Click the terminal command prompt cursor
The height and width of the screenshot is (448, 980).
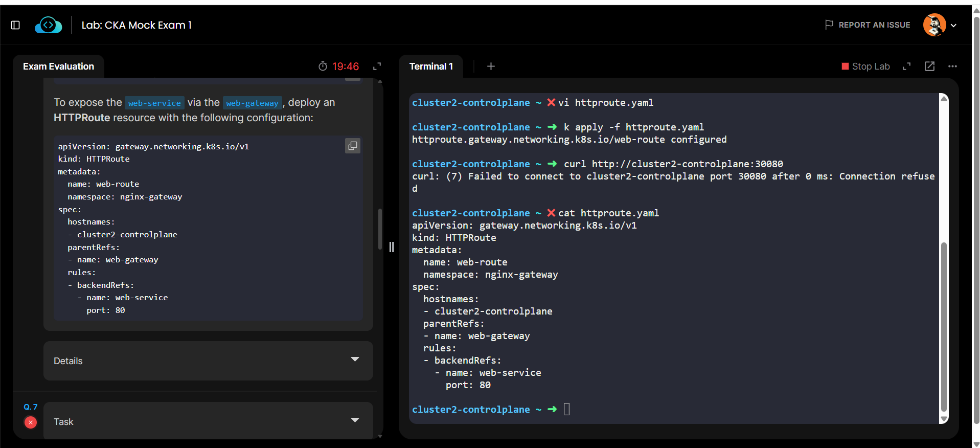(x=566, y=409)
